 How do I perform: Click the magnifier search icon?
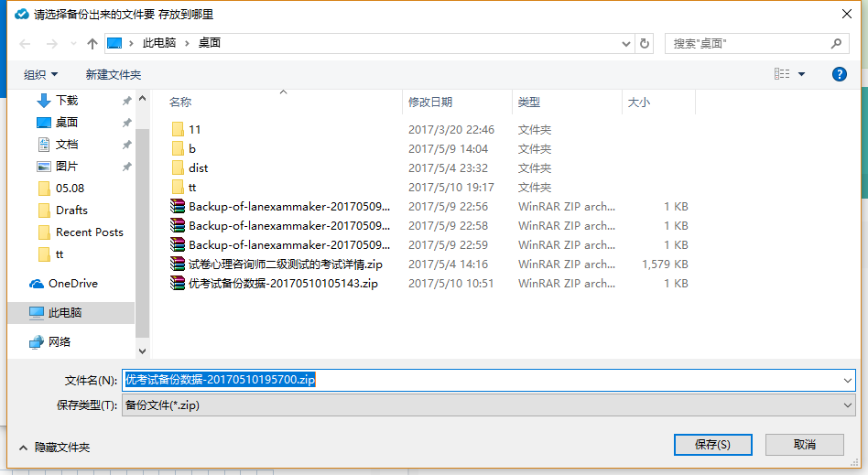point(837,43)
